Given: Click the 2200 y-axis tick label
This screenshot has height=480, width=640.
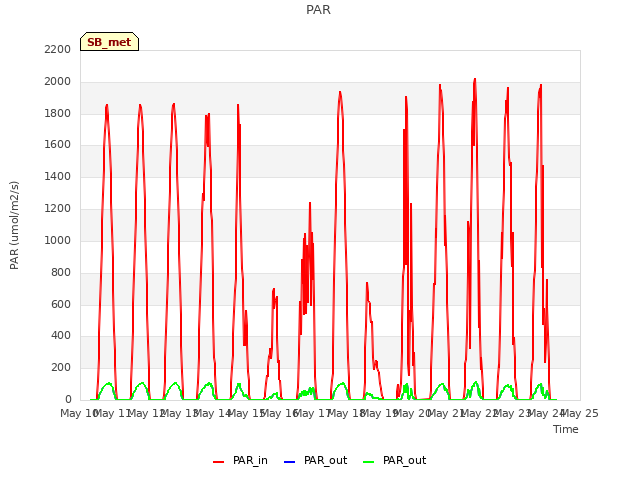Looking at the screenshot, I should (58, 49).
